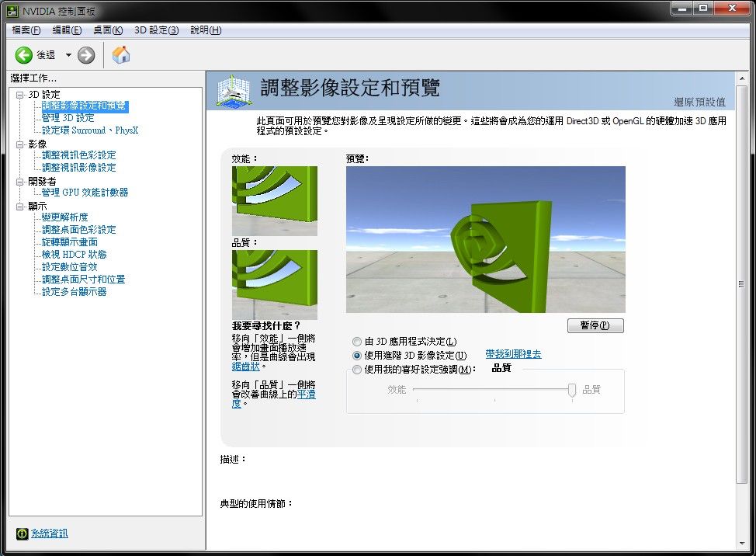Follow the '帶我到那裡去' link
The width and height of the screenshot is (756, 556).
tap(513, 354)
